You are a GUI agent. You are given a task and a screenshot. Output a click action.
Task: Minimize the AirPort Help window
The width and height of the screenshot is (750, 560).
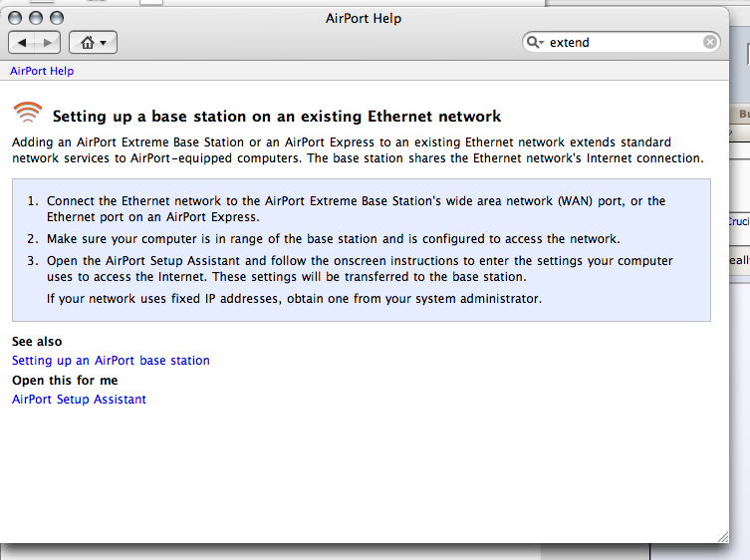[x=36, y=18]
